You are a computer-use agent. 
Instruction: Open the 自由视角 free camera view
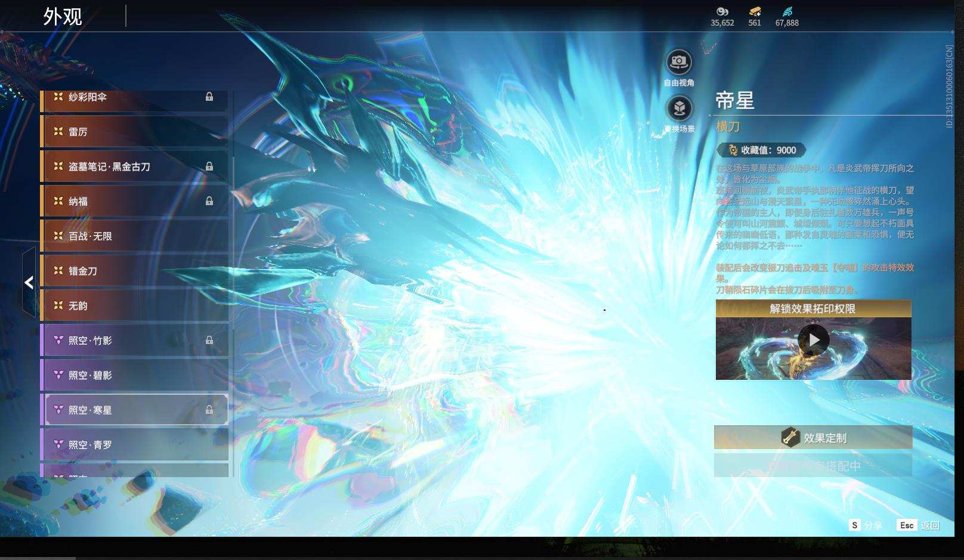coord(679,62)
